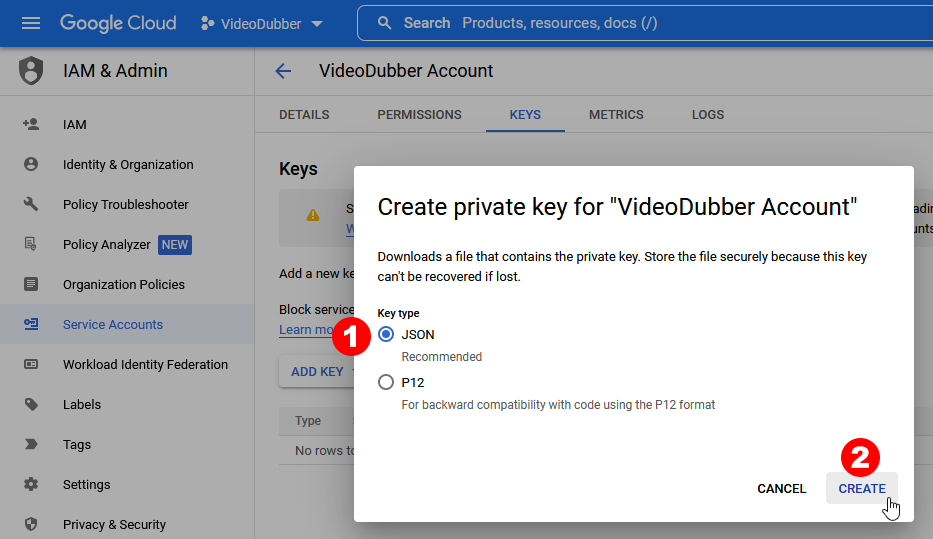Click the Type column header
Image resolution: width=933 pixels, height=539 pixels.
308,421
